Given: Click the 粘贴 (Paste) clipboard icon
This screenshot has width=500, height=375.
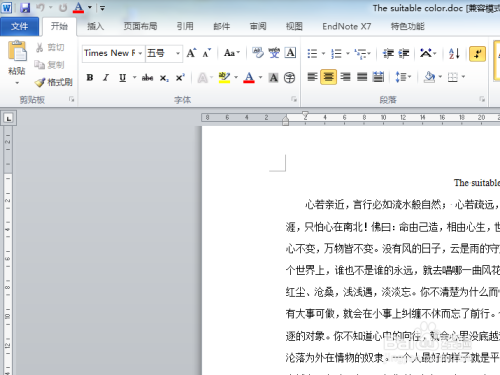Looking at the screenshot, I should [17, 51].
